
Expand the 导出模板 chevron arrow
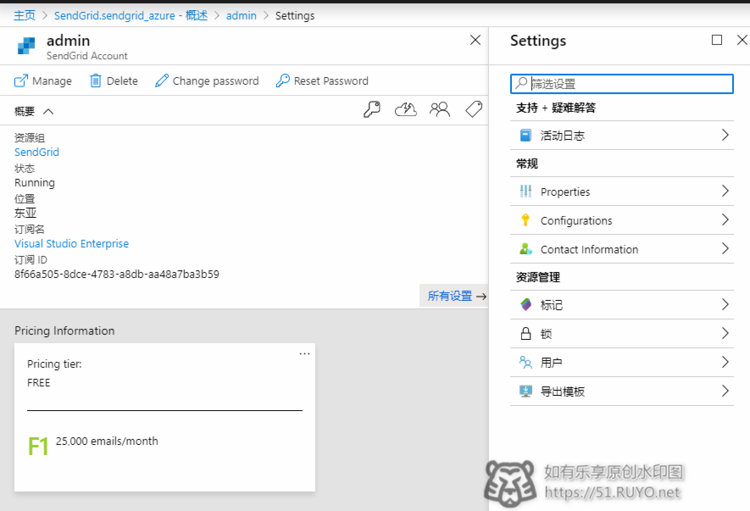(725, 391)
